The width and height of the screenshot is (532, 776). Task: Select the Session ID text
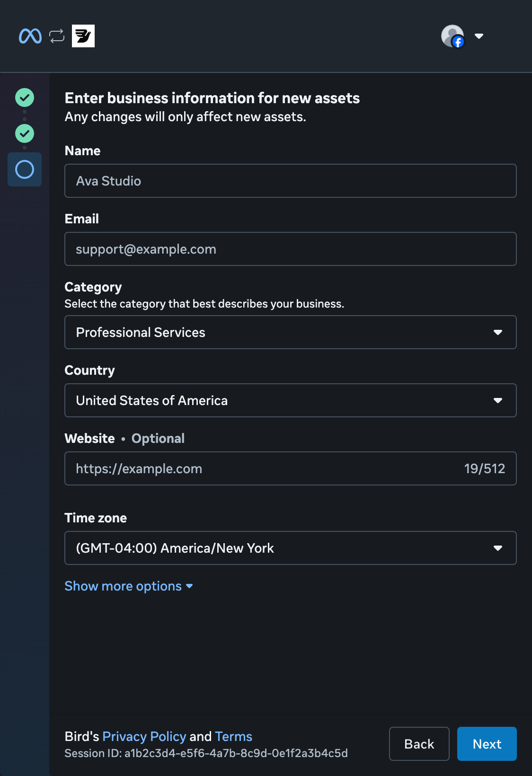[206, 753]
